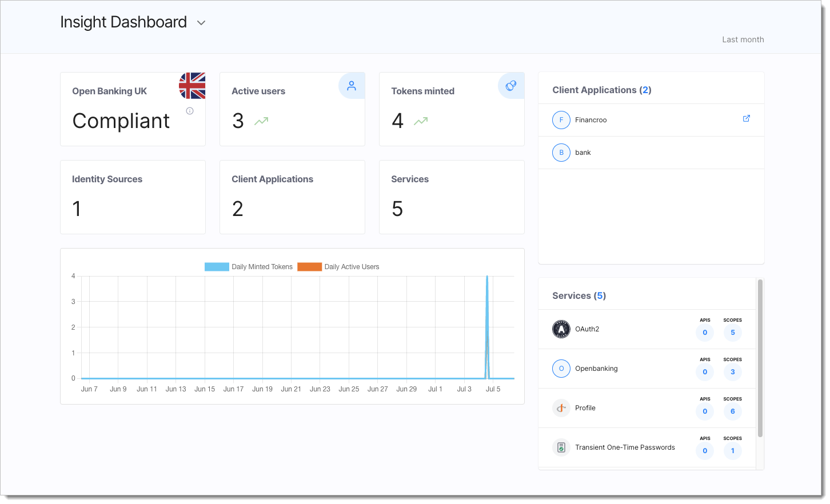Click Transient One-Time Passwords icon

[x=561, y=447]
